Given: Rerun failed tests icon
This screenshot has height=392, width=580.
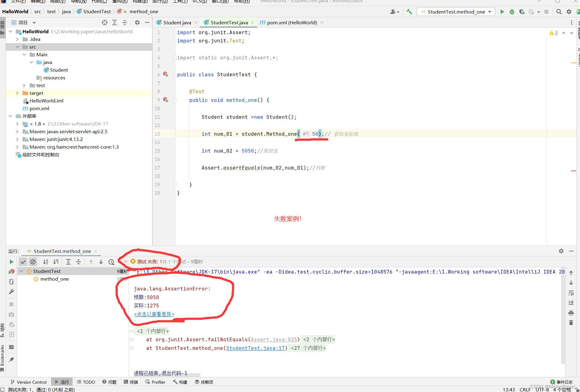Looking at the screenshot, I should point(11,272).
